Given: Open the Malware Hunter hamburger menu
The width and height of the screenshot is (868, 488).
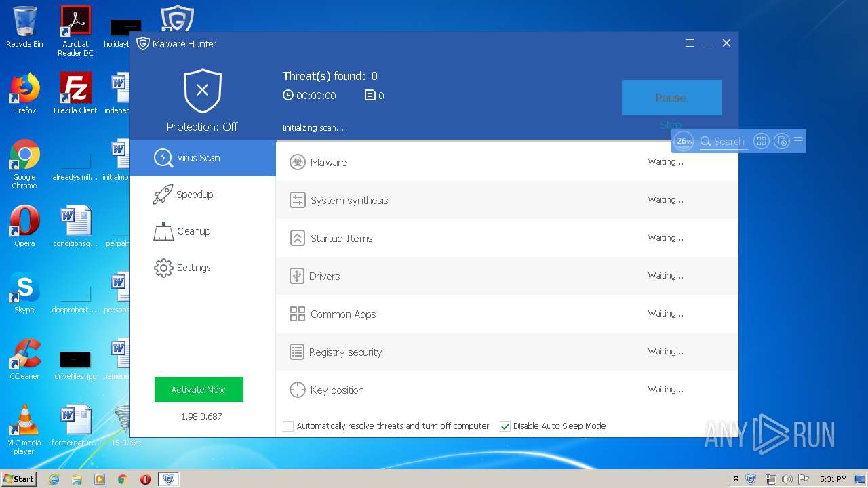Looking at the screenshot, I should tap(690, 43).
